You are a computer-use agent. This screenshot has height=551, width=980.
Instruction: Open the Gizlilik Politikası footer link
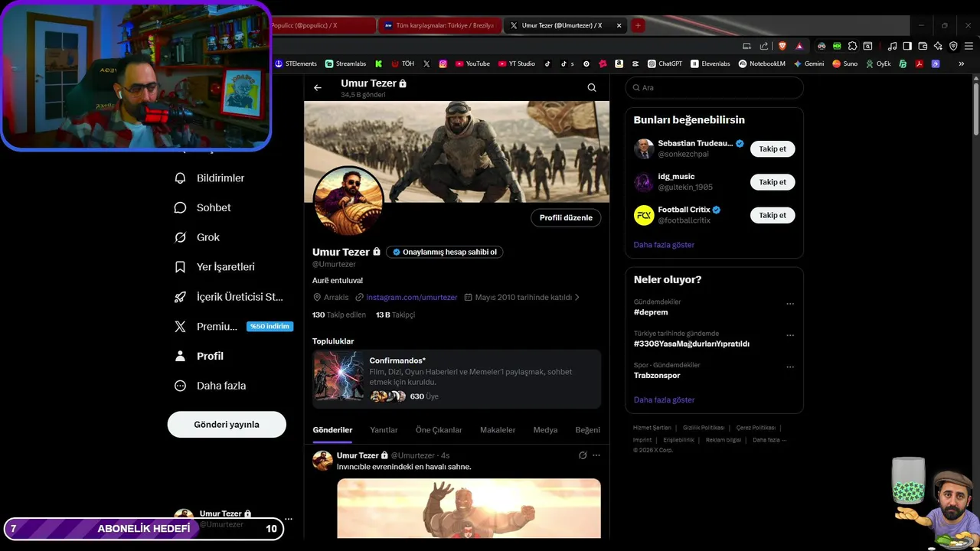point(704,428)
